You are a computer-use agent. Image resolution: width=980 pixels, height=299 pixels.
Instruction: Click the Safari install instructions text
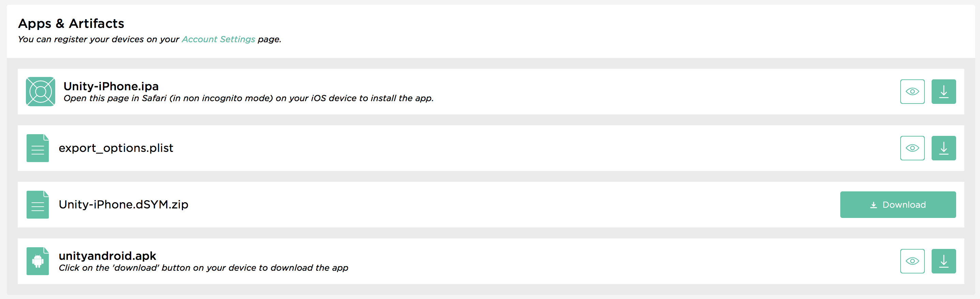click(x=248, y=98)
